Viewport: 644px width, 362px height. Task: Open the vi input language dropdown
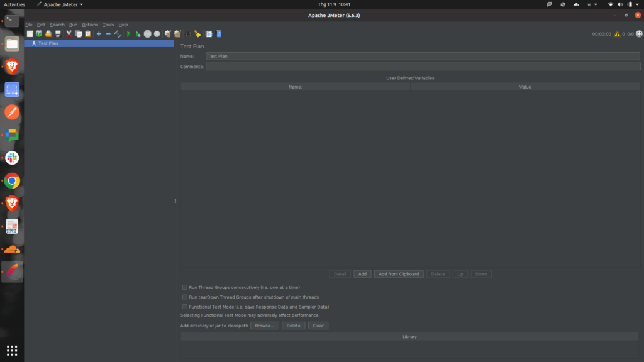tap(592, 4)
